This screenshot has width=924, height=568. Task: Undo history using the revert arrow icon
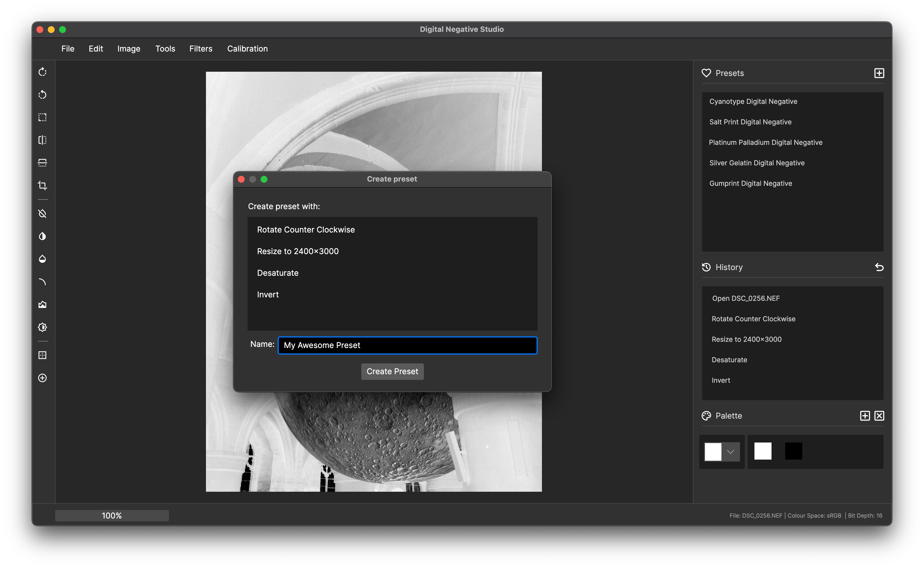[880, 267]
